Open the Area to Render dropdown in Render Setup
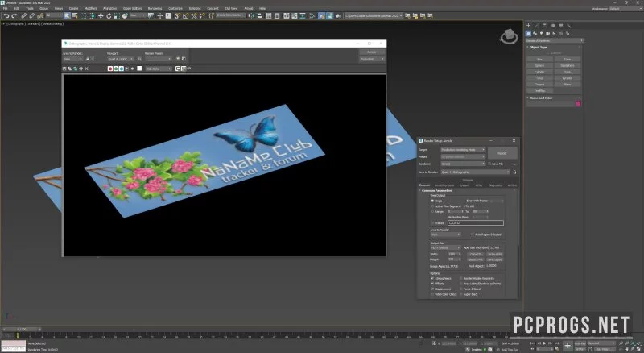 click(x=446, y=235)
